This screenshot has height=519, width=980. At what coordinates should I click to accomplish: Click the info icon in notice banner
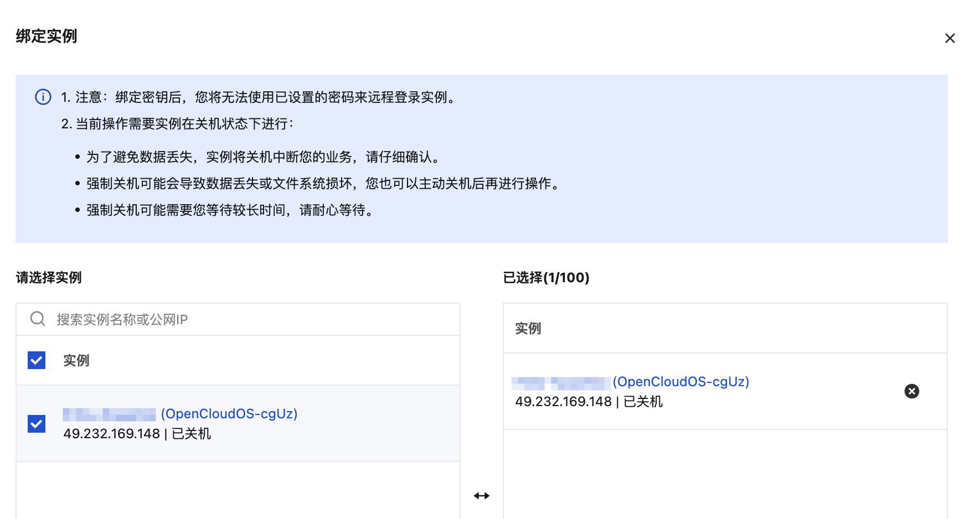[x=43, y=97]
